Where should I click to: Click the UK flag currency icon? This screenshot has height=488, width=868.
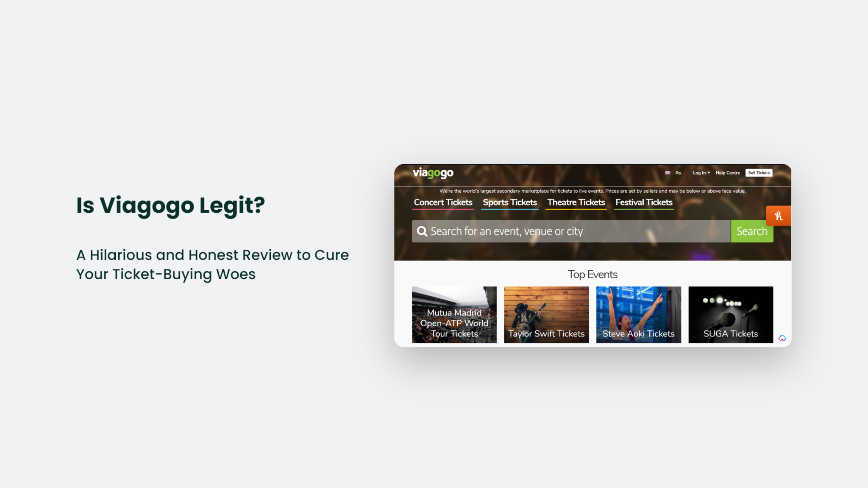[668, 173]
